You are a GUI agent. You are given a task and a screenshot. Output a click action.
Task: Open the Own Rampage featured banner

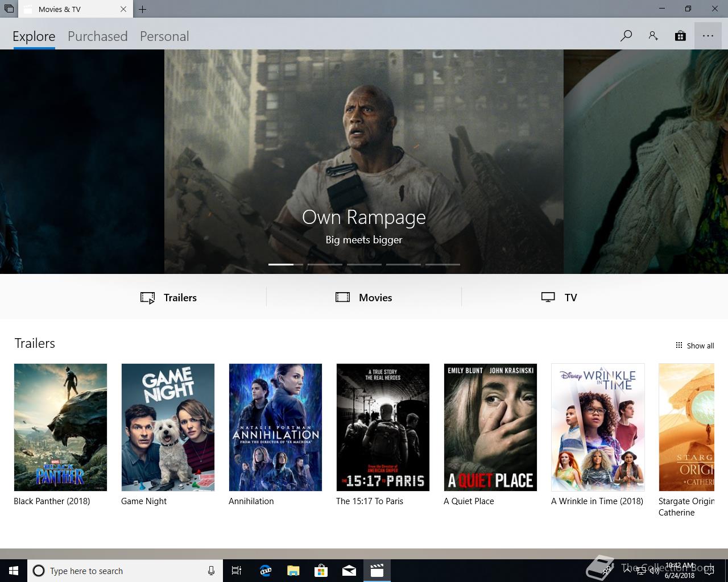pos(364,161)
